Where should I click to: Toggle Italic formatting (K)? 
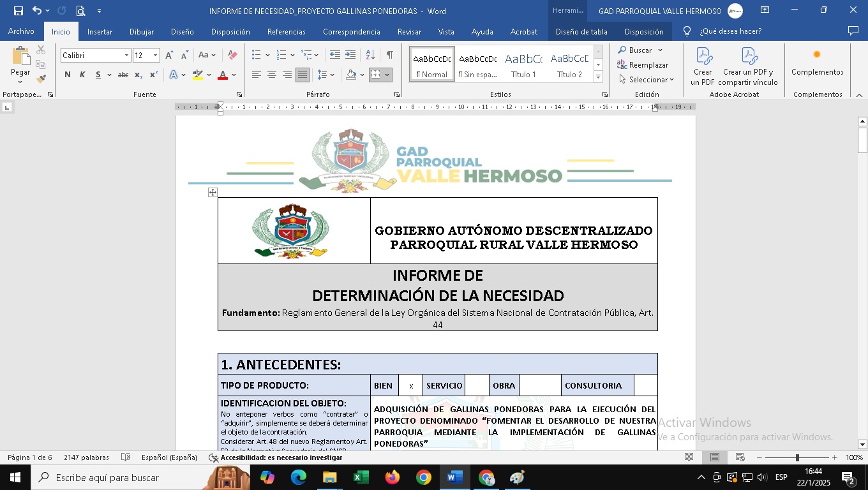tap(82, 75)
